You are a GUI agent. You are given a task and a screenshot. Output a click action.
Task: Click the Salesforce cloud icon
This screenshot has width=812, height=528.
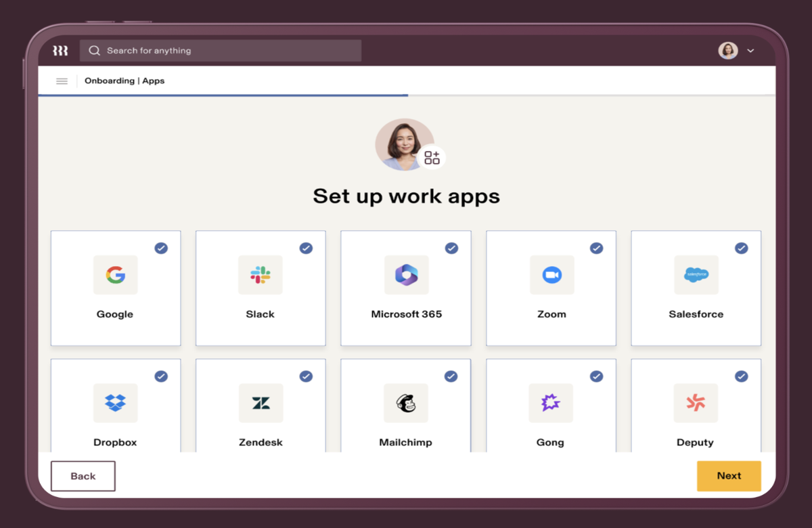click(x=696, y=275)
